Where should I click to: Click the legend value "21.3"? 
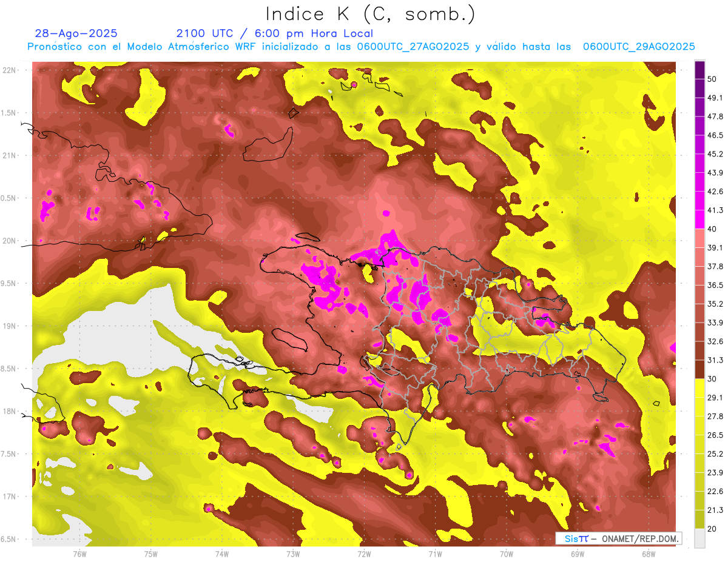click(x=715, y=510)
